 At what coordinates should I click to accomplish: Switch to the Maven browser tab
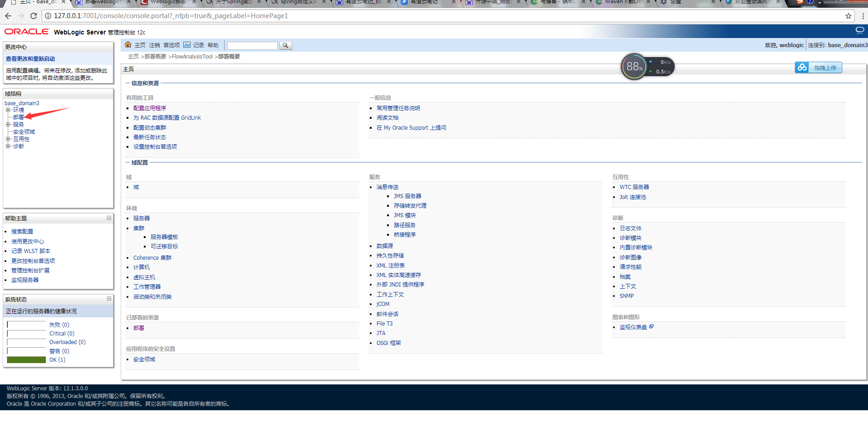623,2
